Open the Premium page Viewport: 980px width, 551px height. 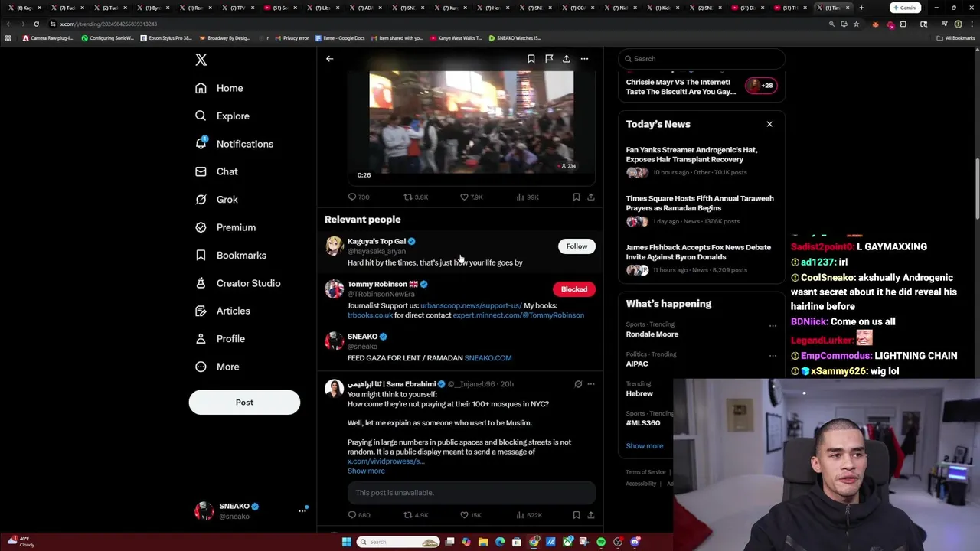click(225, 227)
